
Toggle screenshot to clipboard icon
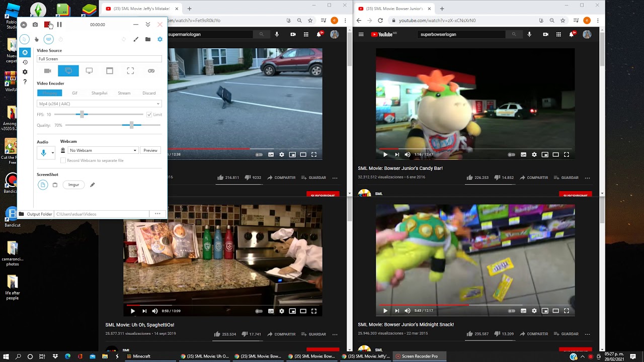click(x=55, y=185)
